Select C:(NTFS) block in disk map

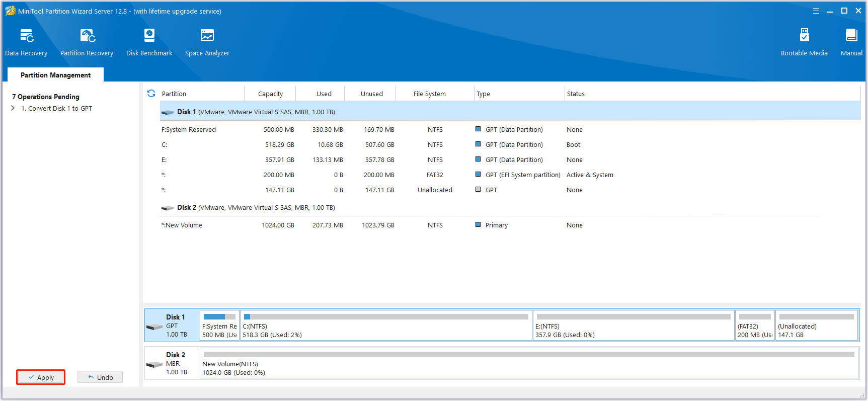386,326
